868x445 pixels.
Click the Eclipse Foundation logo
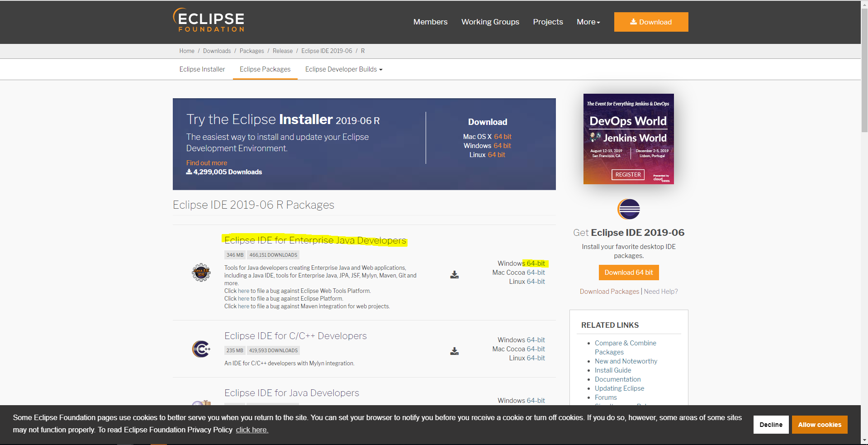point(209,20)
